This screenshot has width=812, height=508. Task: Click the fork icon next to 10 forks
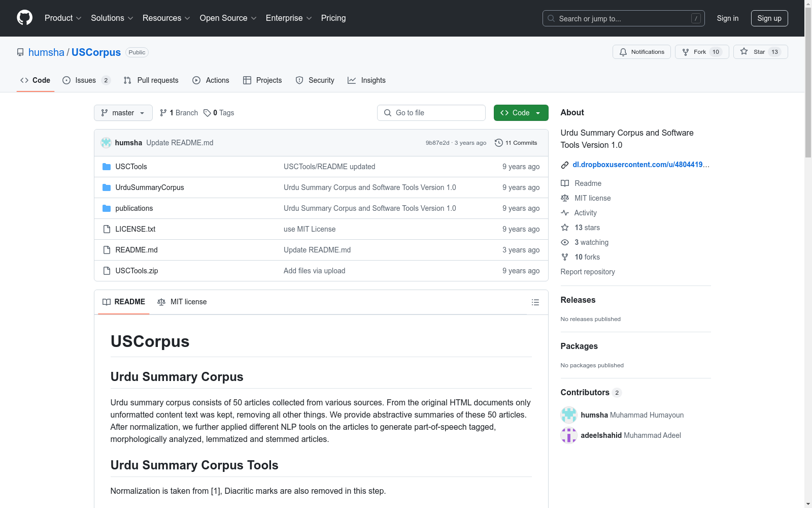[x=565, y=257]
